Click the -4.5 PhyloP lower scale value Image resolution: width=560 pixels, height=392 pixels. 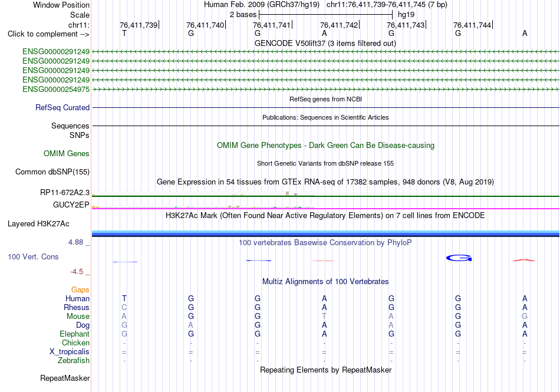pos(77,272)
